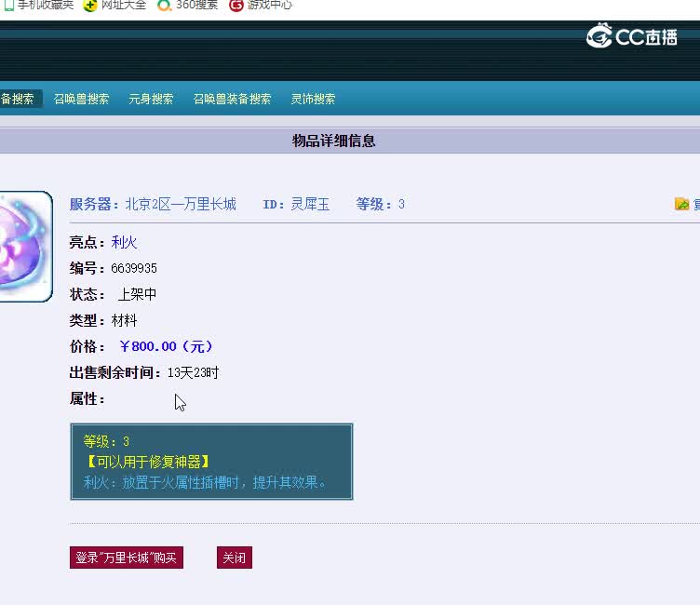This screenshot has height=605, width=700.
Task: Click the type value 材料
Action: click(x=124, y=320)
